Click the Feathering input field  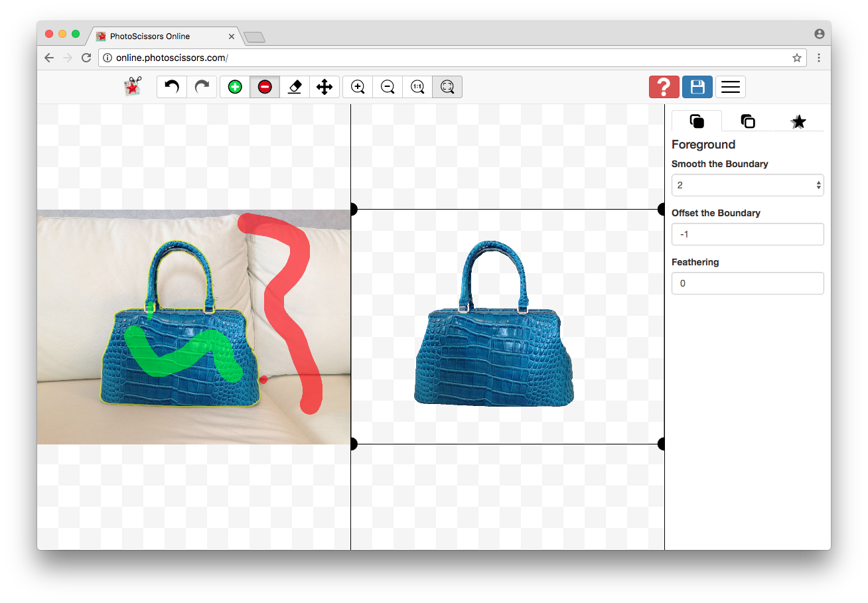click(747, 283)
